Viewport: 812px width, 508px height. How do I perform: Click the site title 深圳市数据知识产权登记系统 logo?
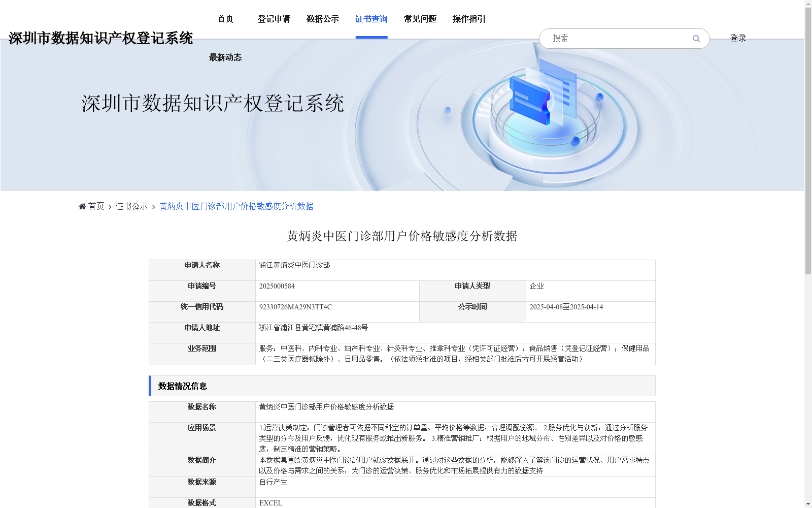pos(100,38)
